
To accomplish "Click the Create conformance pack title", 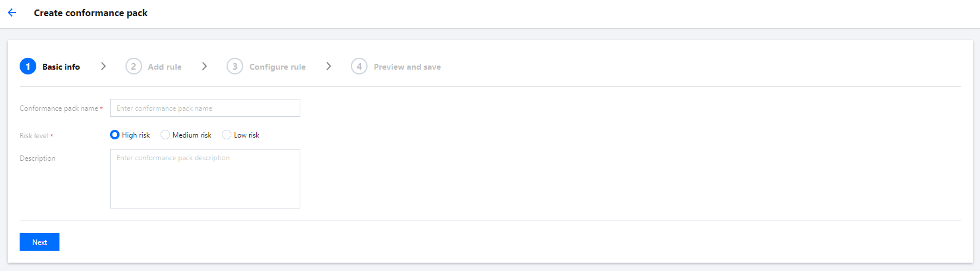I will [90, 13].
